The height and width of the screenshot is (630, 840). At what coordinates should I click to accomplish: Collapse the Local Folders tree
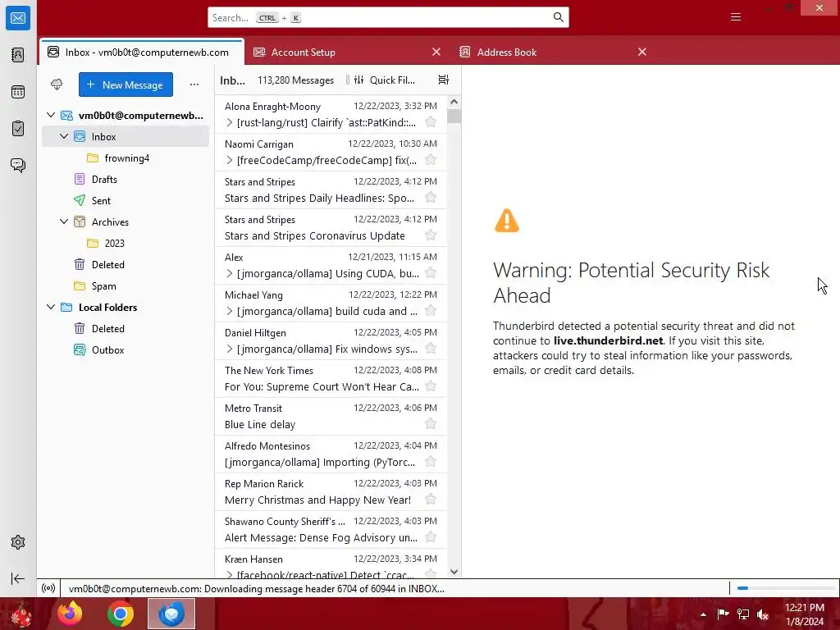(51, 307)
